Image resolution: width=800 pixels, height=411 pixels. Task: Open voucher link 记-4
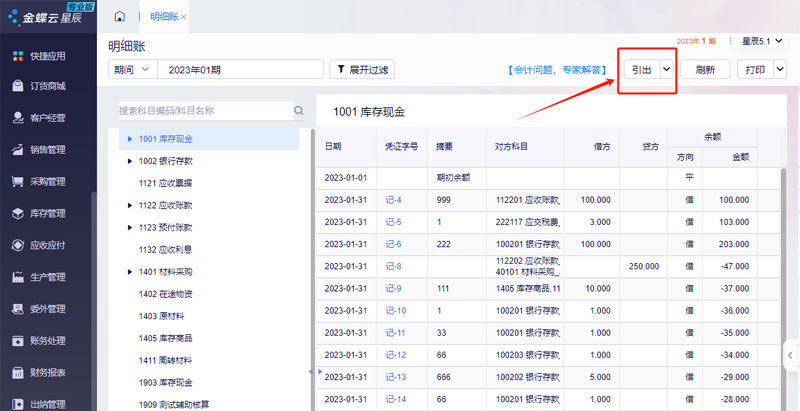pos(393,200)
